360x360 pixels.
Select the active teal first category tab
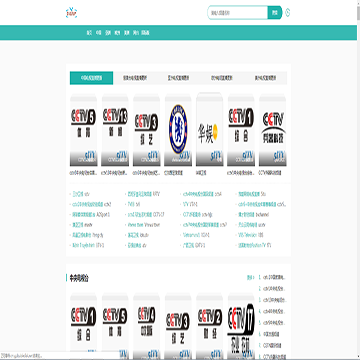(x=91, y=78)
